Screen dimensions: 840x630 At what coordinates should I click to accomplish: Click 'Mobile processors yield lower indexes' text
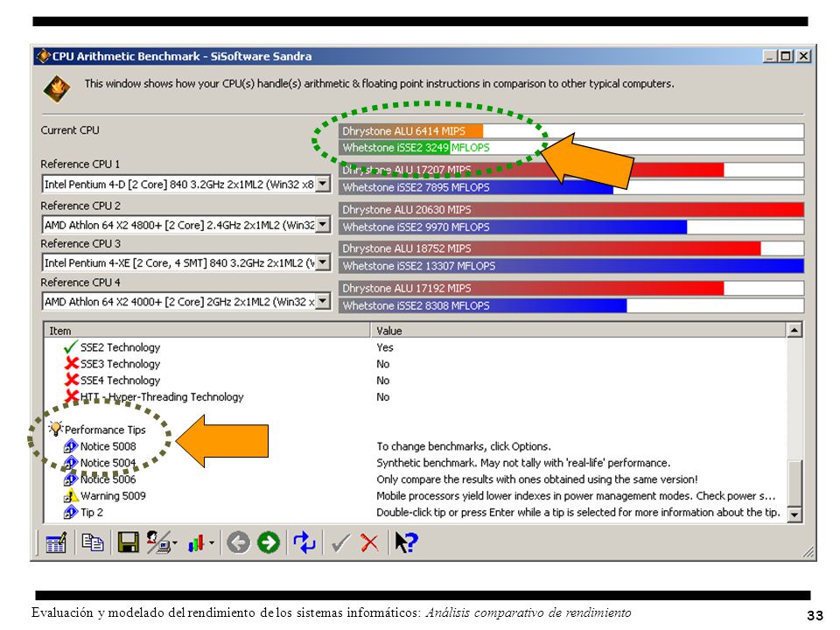click(576, 496)
